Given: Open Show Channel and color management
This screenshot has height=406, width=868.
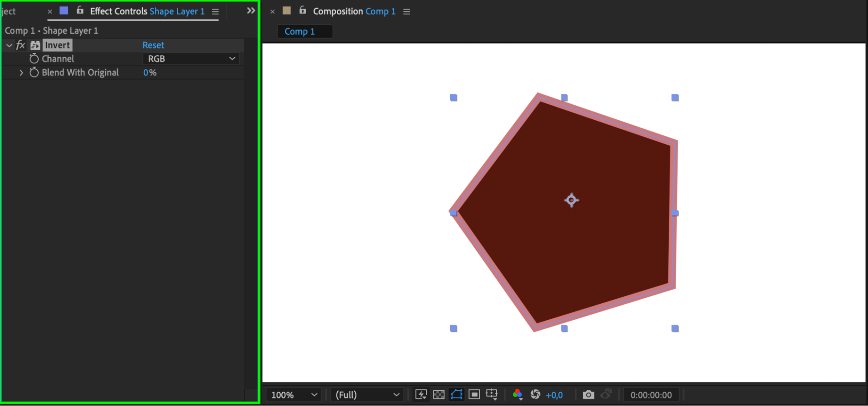Looking at the screenshot, I should pos(518,395).
